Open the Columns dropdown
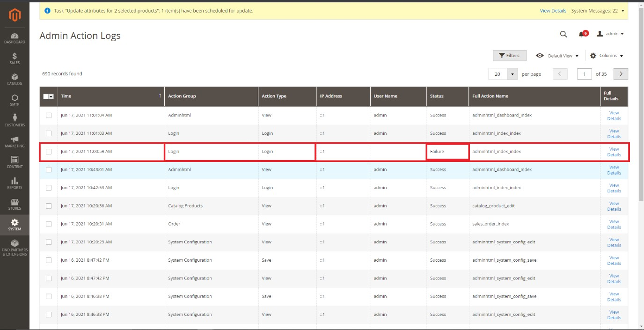This screenshot has height=330, width=644. point(607,56)
